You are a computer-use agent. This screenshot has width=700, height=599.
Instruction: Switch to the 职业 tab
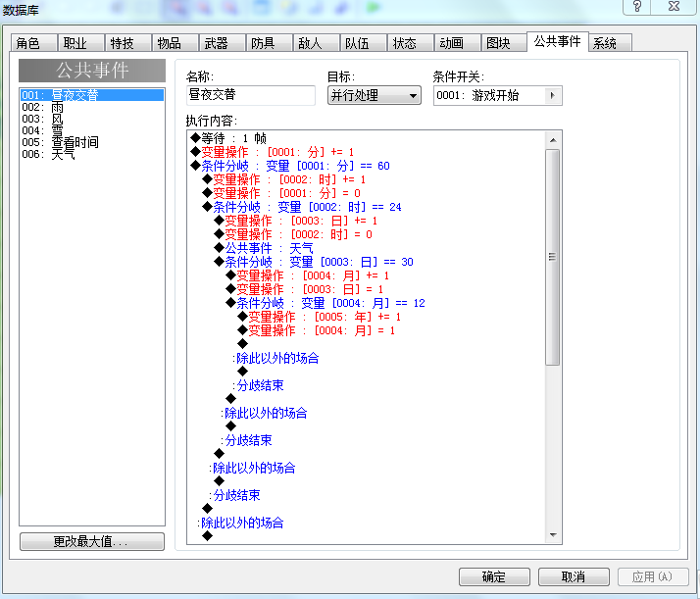point(80,43)
